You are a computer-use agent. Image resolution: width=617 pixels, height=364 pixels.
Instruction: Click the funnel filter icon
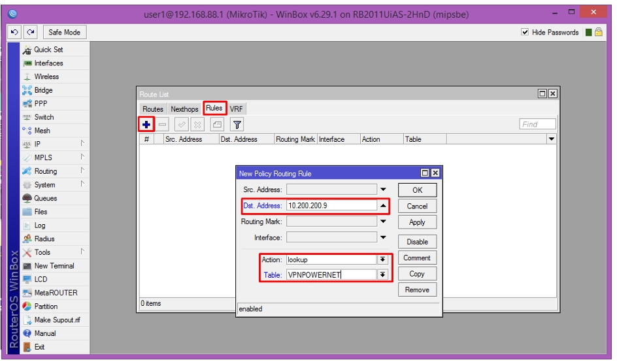tap(237, 125)
